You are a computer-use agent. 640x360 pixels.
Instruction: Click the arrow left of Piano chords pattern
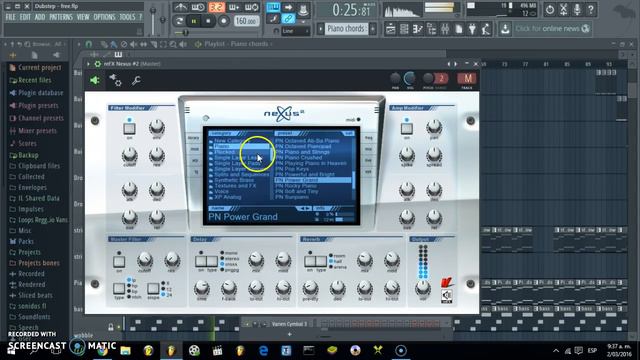320,29
